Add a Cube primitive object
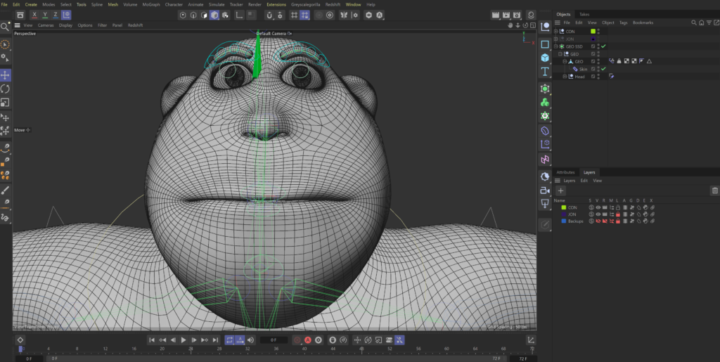Screen dimensions: 720x362 point(545,58)
